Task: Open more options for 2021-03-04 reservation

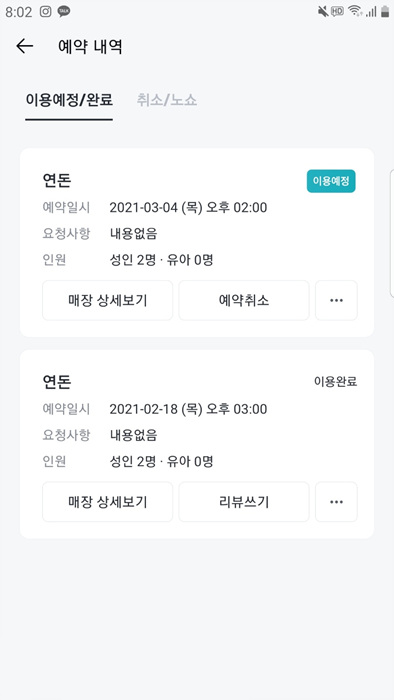Action: [x=336, y=300]
